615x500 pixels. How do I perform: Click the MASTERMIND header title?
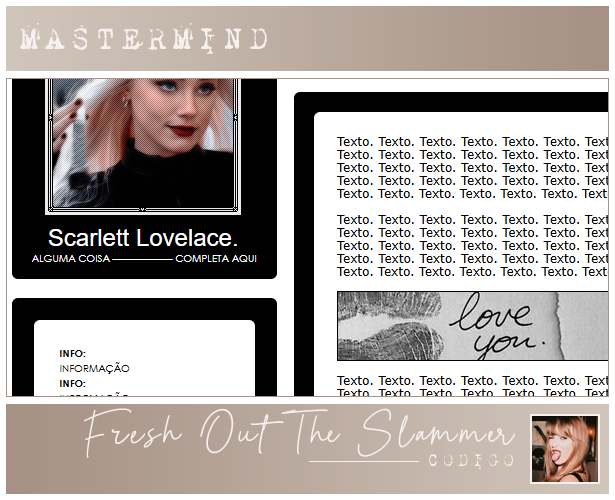(144, 38)
